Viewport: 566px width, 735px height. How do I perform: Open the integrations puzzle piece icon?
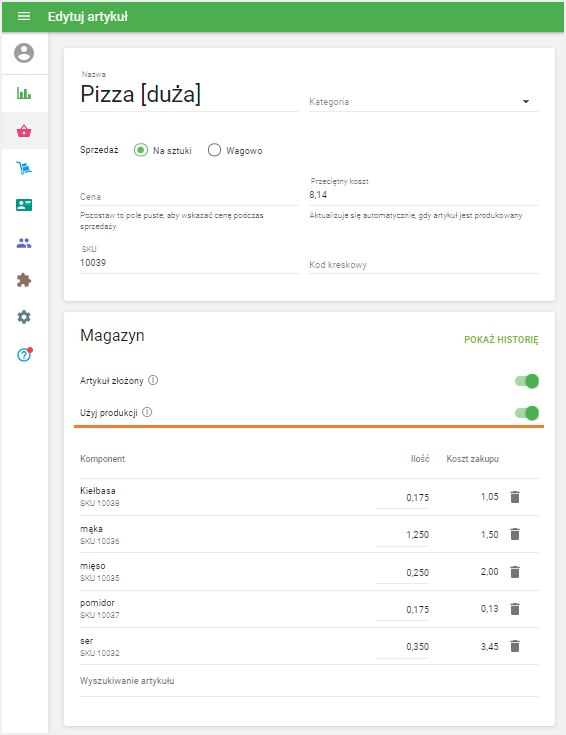click(24, 280)
